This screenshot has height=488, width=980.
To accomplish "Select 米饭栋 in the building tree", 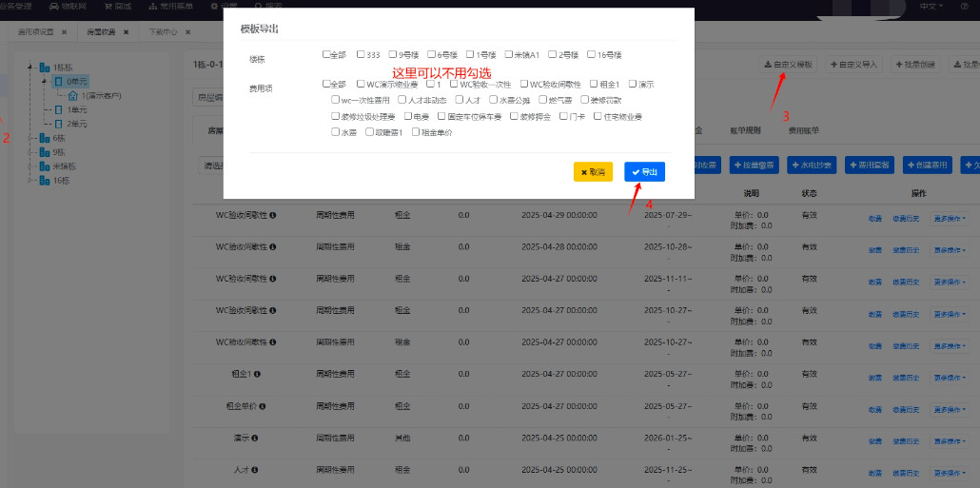I will 65,166.
